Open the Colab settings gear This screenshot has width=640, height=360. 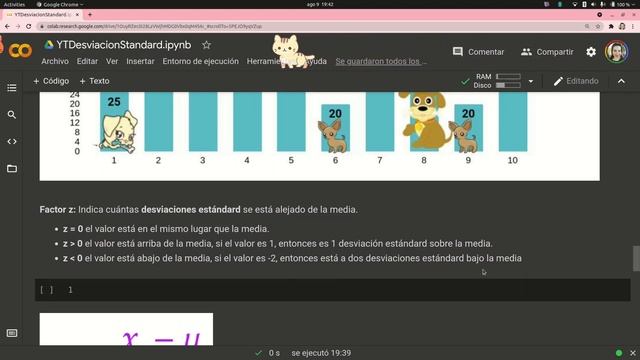[591, 52]
